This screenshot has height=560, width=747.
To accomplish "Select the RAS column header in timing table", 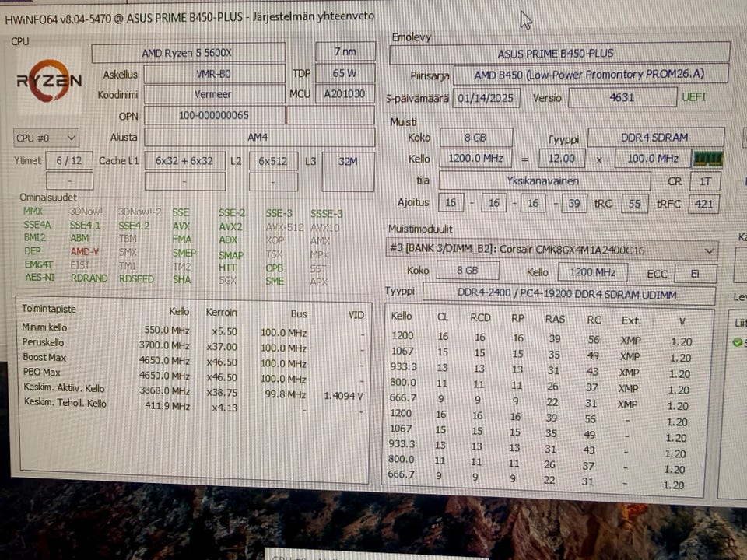I will pyautogui.click(x=555, y=319).
